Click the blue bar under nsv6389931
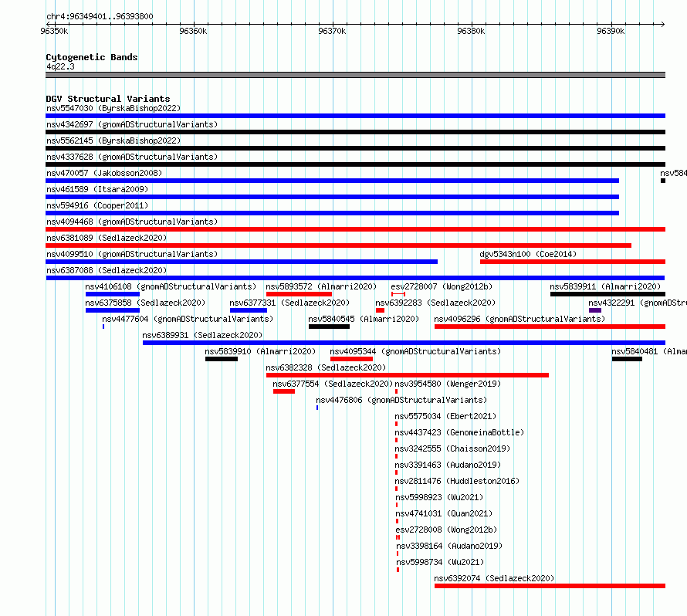 coord(404,343)
